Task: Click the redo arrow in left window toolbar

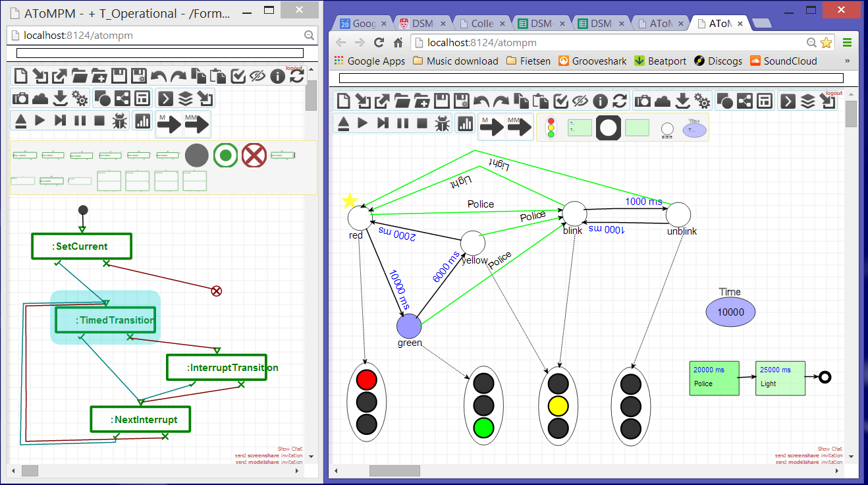Action: tap(178, 76)
